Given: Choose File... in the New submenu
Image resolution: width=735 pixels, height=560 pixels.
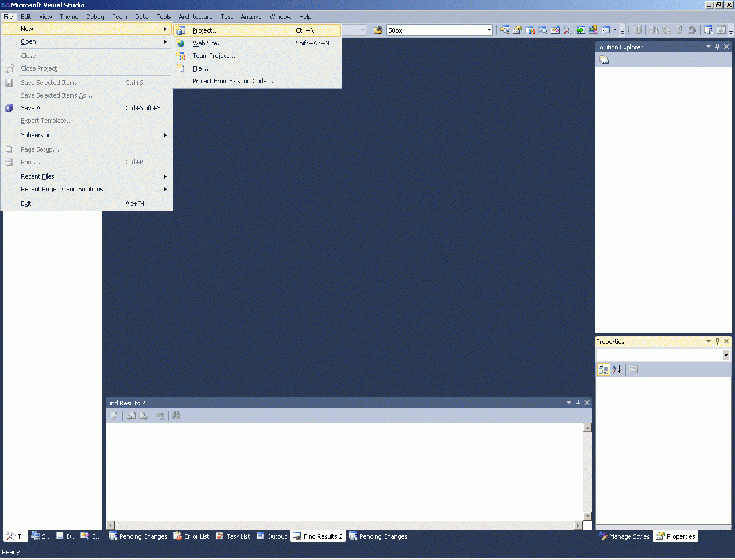Looking at the screenshot, I should point(257,68).
